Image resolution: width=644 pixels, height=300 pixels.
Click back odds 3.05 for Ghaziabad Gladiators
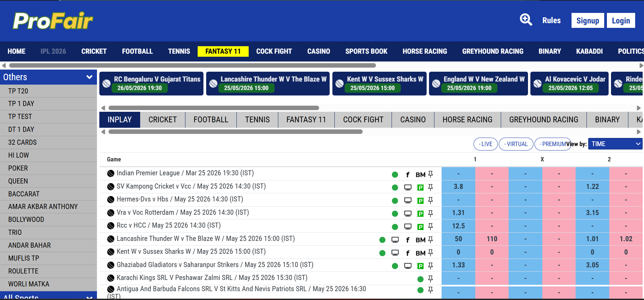pyautogui.click(x=592, y=265)
